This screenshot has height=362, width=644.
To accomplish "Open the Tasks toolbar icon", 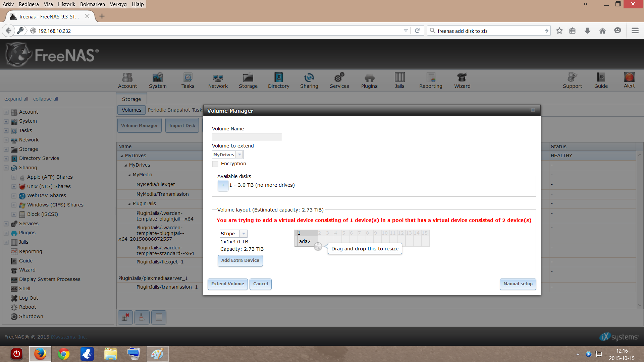I will [188, 81].
